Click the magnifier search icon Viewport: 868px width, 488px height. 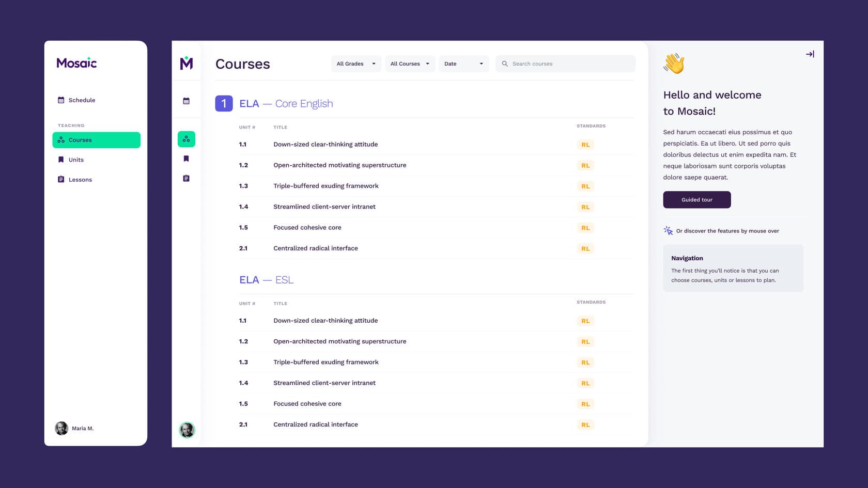(505, 64)
